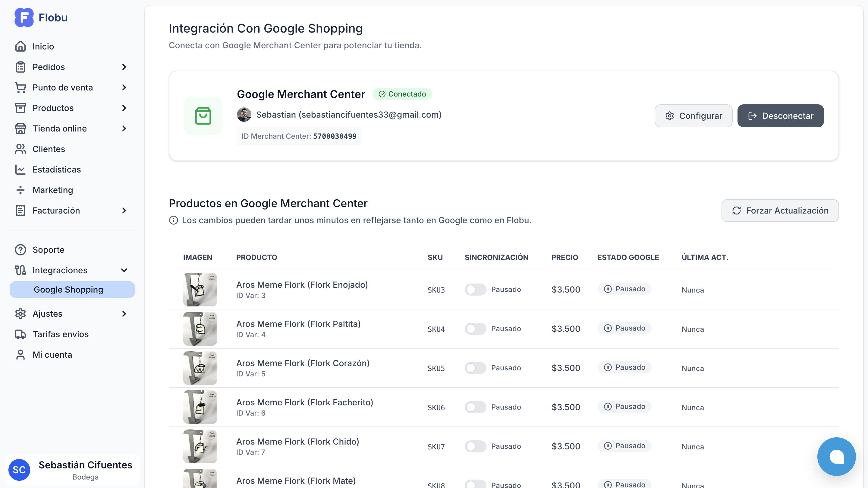Click the Desconectar button
868x488 pixels.
(x=780, y=116)
